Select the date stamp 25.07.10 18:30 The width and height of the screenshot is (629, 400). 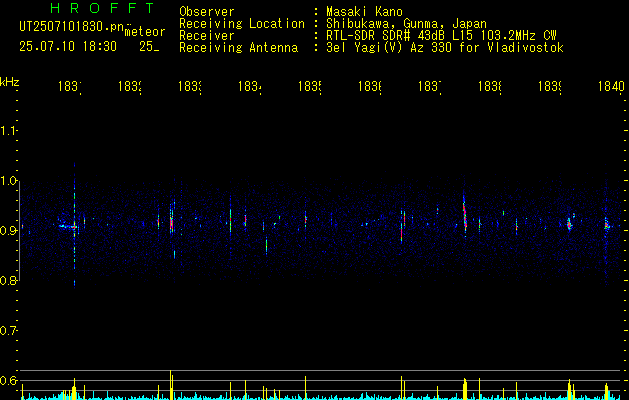click(x=68, y=47)
